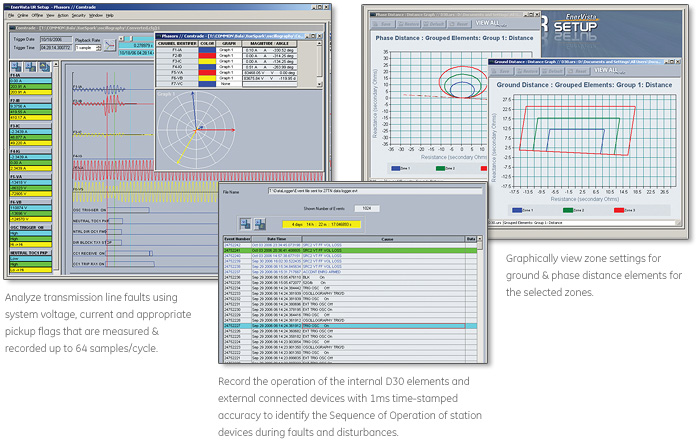Image resolution: width=696 pixels, height=440 pixels.
Task: Click the Date Time column header in event log
Action: pyautogui.click(x=277, y=239)
